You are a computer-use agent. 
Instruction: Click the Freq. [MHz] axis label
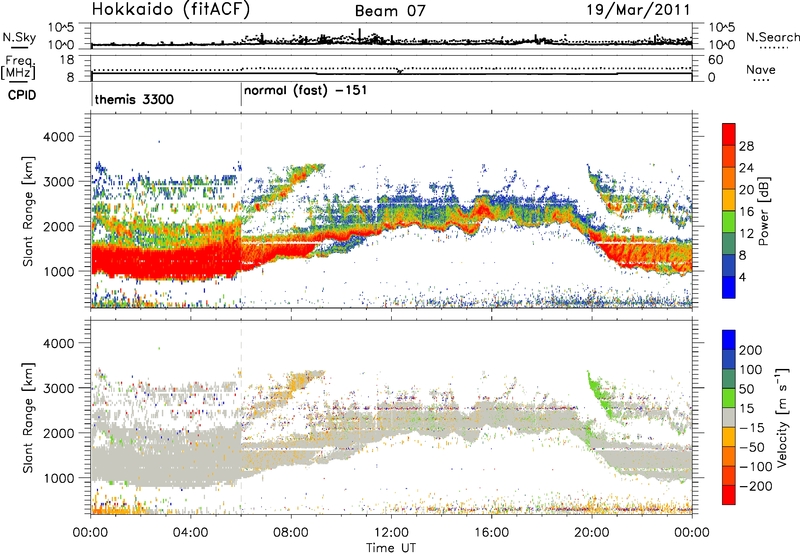pos(19,68)
